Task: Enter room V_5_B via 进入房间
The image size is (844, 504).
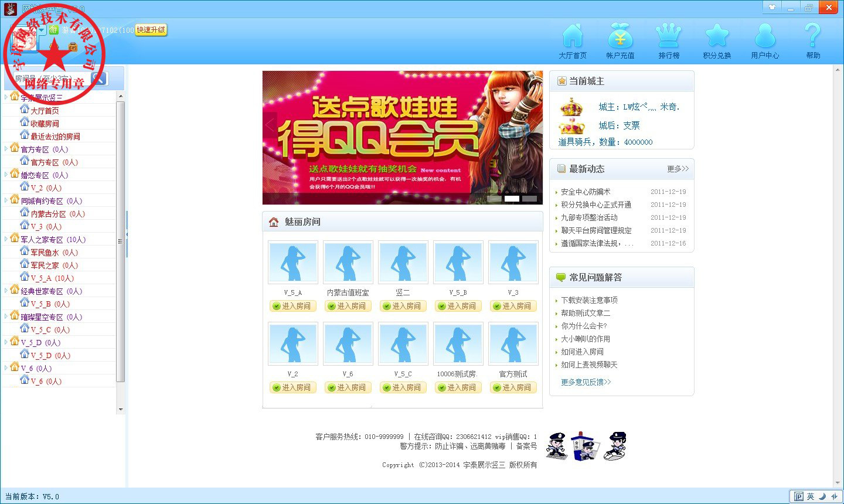Action: 458,306
